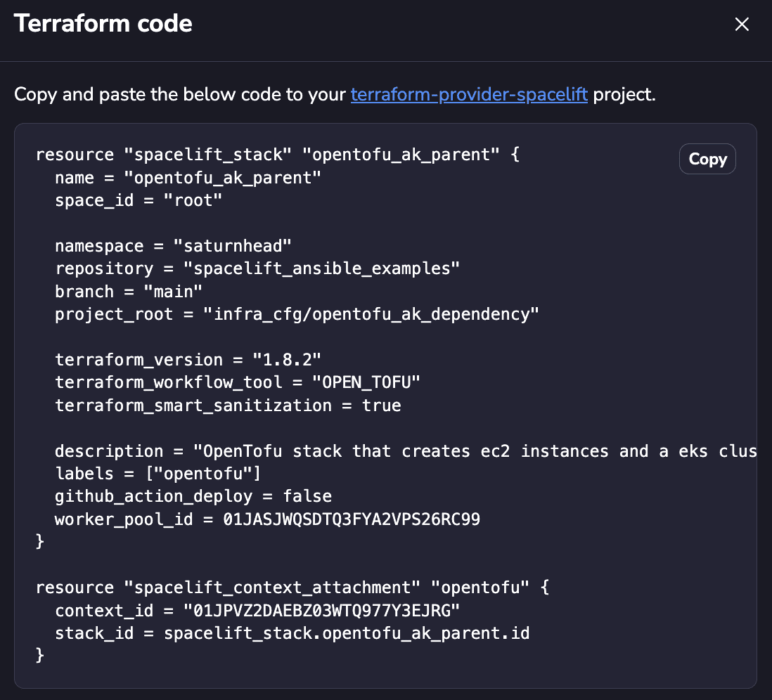Viewport: 772px width, 700px height.
Task: Click the "Terraform code" dialog heading
Action: coord(103,23)
